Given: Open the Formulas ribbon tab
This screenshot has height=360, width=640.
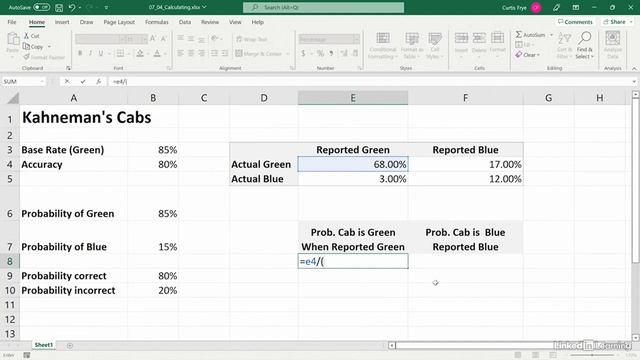Looking at the screenshot, I should click(157, 22).
